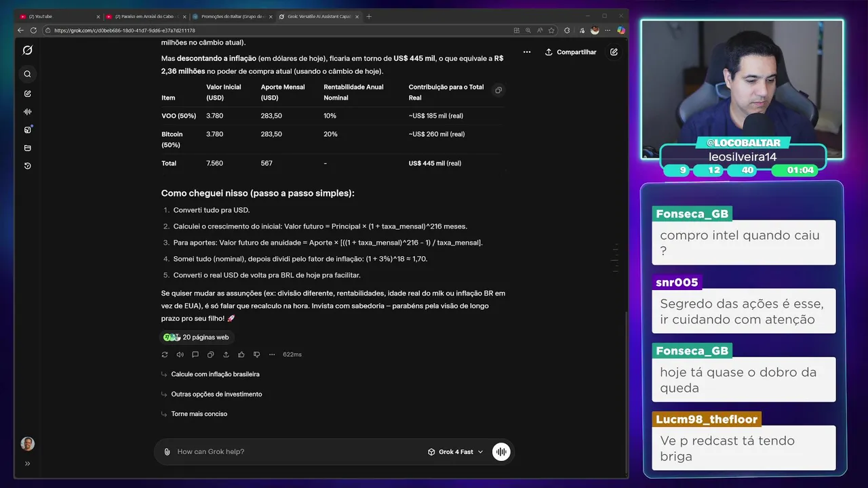Click 'Converti tudo pra USD.' step
The height and width of the screenshot is (488, 868).
click(x=212, y=210)
